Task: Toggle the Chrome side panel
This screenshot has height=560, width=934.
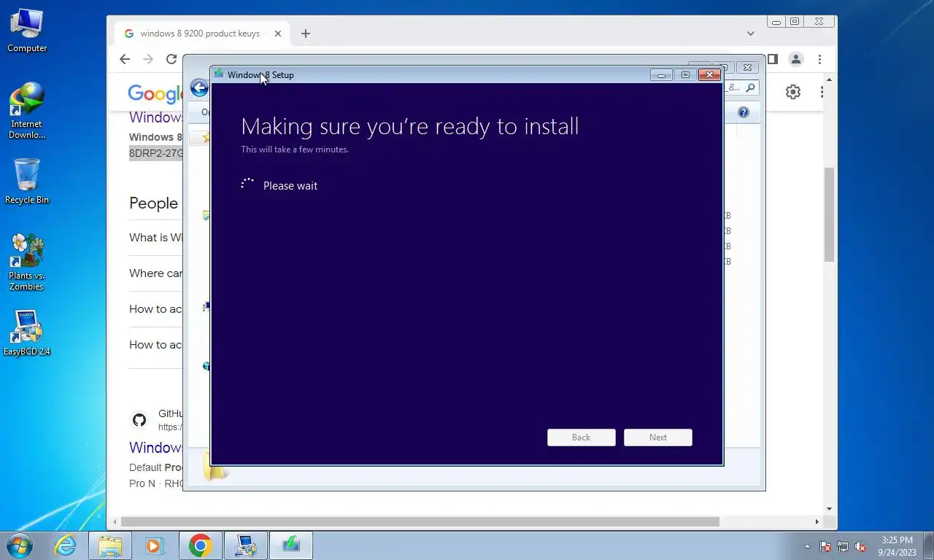Action: tap(773, 59)
